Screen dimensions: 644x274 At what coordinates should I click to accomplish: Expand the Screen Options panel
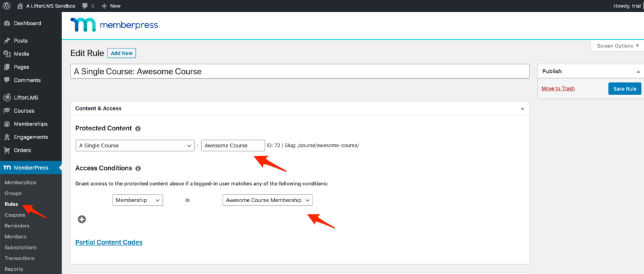[618, 45]
